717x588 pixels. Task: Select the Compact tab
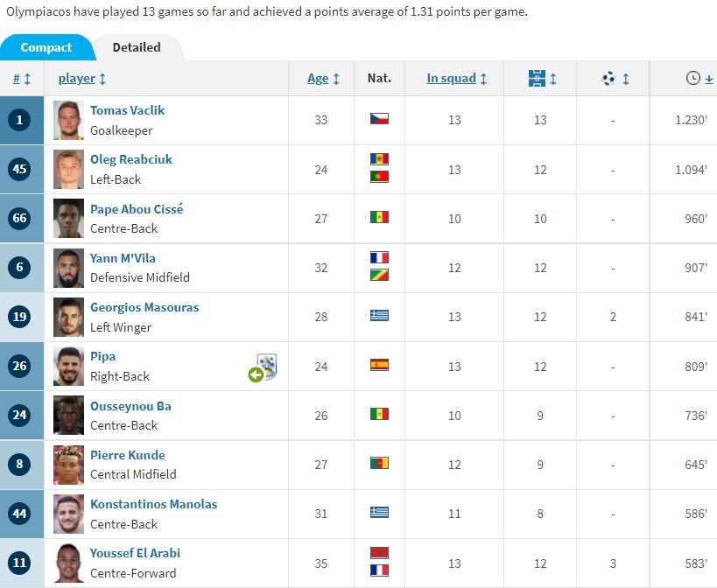tap(46, 47)
